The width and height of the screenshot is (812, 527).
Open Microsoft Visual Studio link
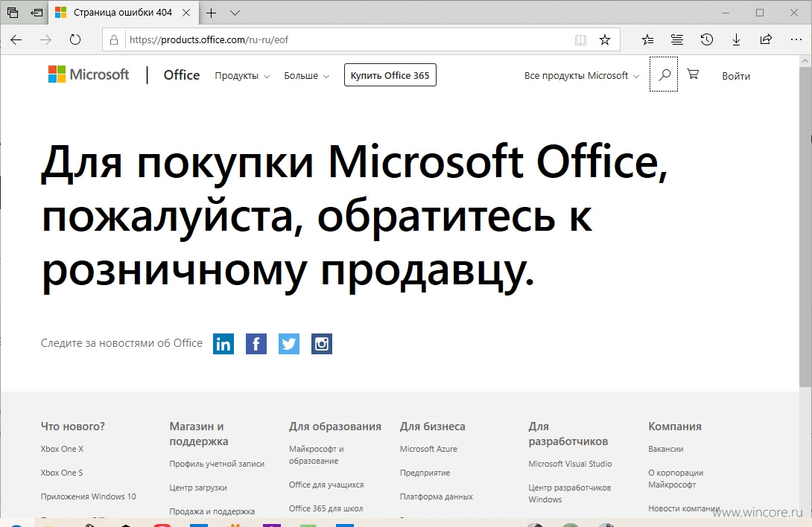[570, 464]
